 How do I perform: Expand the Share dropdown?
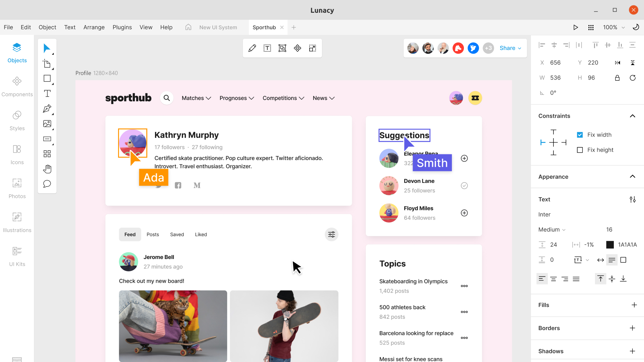pos(511,48)
